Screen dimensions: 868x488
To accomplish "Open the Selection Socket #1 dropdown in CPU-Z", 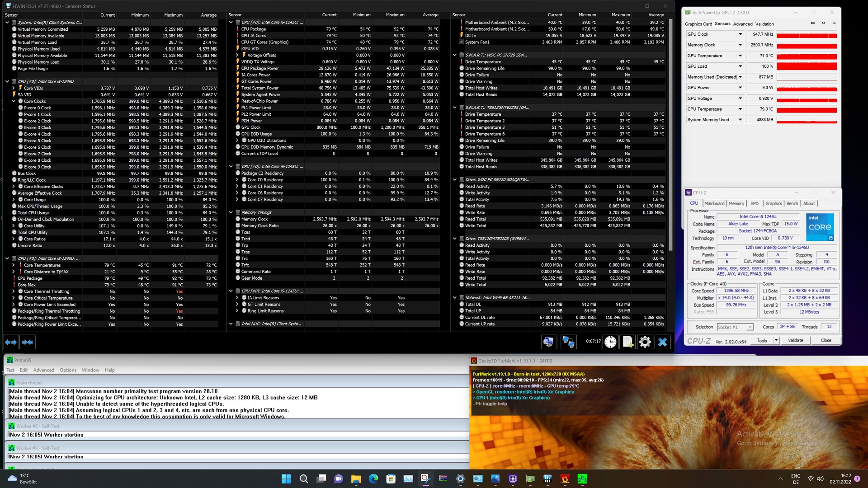I will point(750,327).
